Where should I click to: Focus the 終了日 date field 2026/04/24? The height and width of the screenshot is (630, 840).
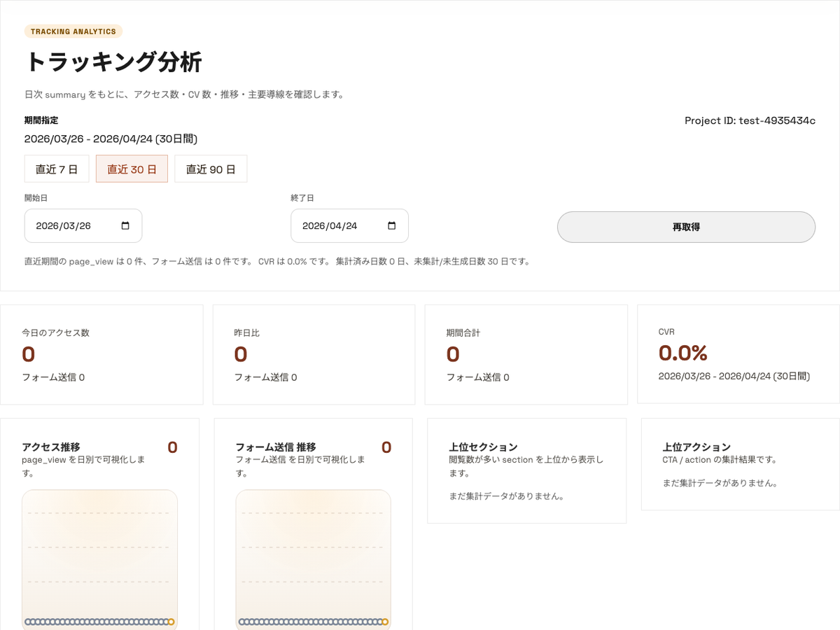pyautogui.click(x=349, y=226)
